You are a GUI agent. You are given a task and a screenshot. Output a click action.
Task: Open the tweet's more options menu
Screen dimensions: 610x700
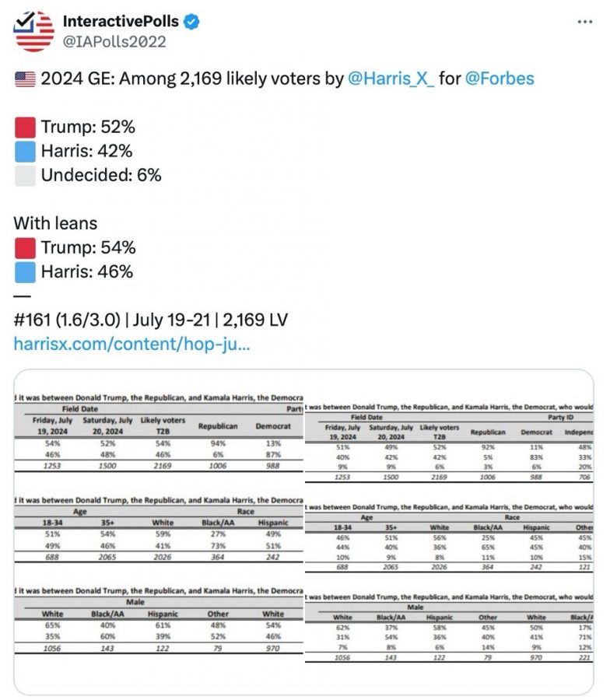click(x=584, y=22)
